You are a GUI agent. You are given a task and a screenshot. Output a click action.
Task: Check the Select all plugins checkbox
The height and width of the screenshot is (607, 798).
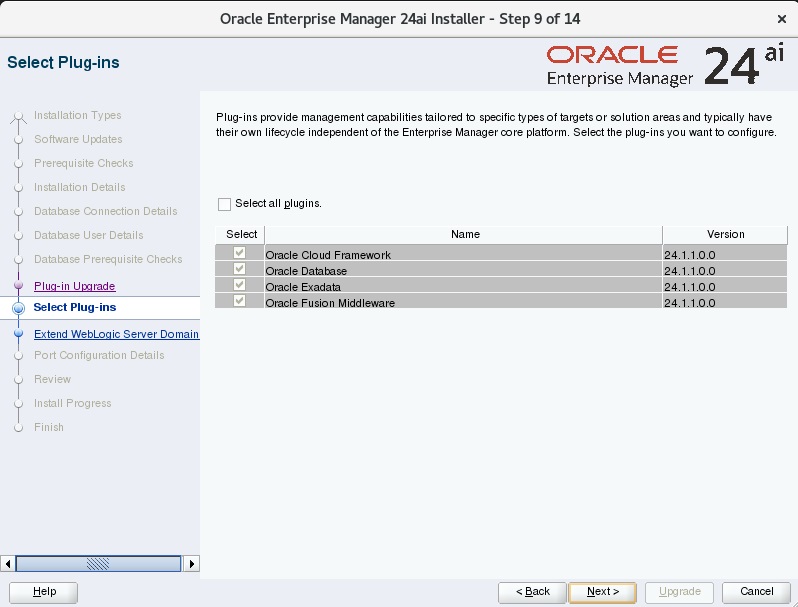pyautogui.click(x=224, y=204)
